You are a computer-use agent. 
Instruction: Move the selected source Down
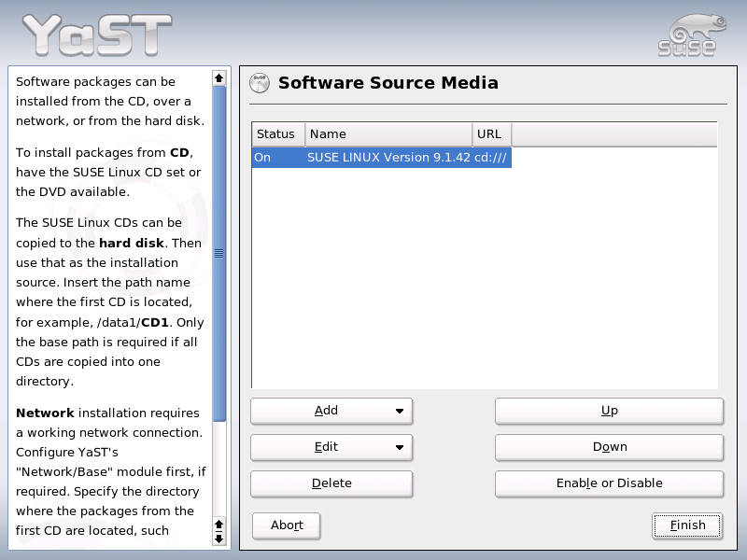tap(610, 447)
